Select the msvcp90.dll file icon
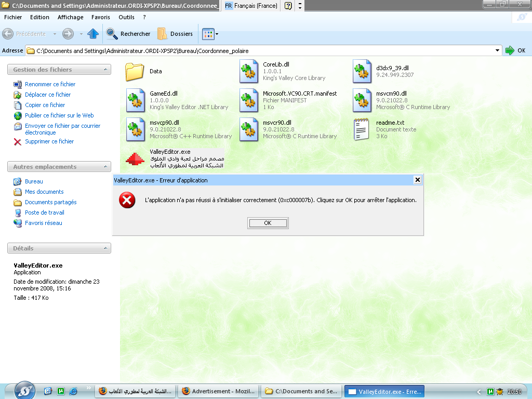This screenshot has width=532, height=399. 136,129
